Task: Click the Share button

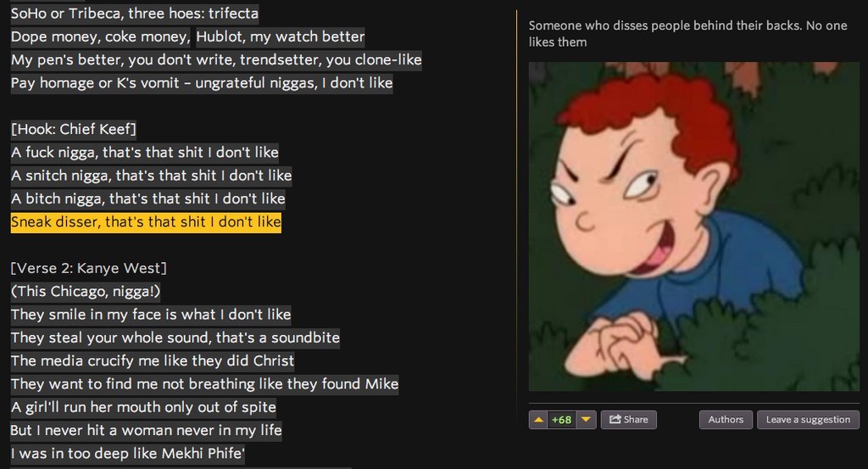Action: 629,420
